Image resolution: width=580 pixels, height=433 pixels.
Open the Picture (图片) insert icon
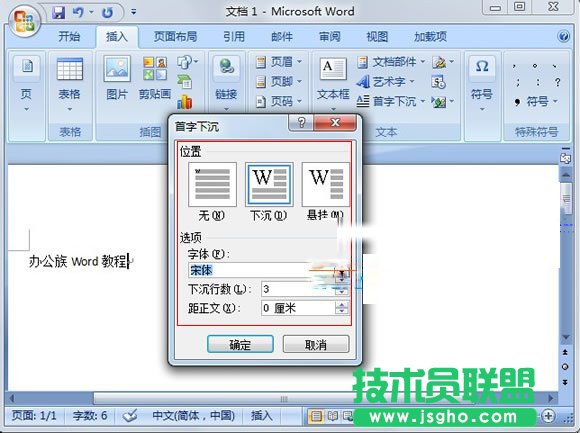117,68
